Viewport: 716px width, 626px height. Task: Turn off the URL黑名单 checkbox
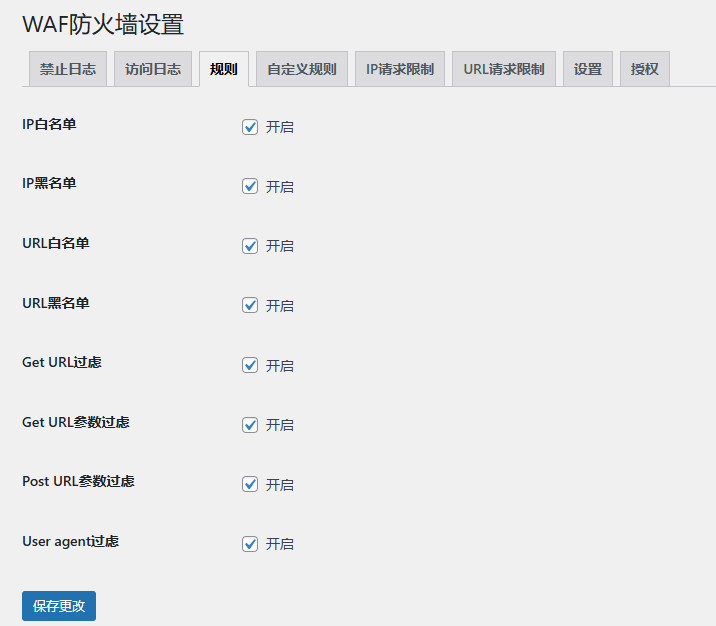click(x=250, y=306)
